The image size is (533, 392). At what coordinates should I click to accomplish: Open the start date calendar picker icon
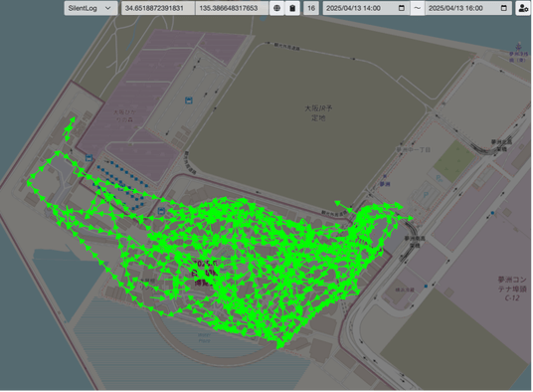click(402, 8)
